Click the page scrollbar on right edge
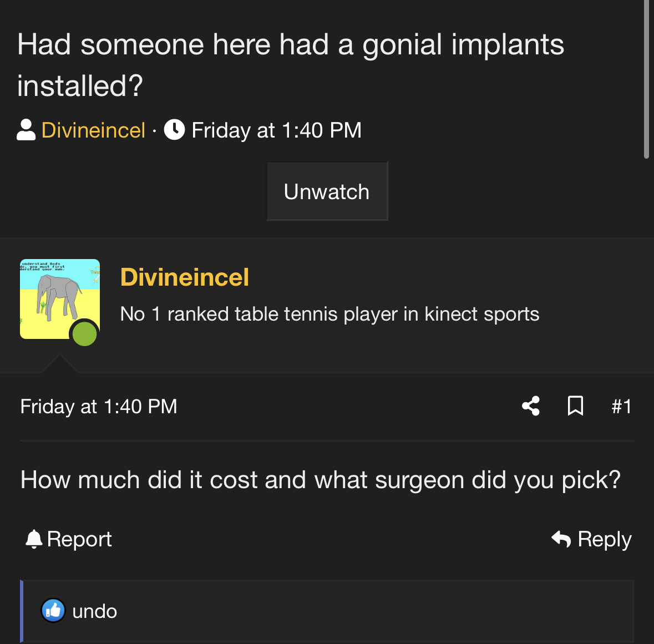 point(646,79)
